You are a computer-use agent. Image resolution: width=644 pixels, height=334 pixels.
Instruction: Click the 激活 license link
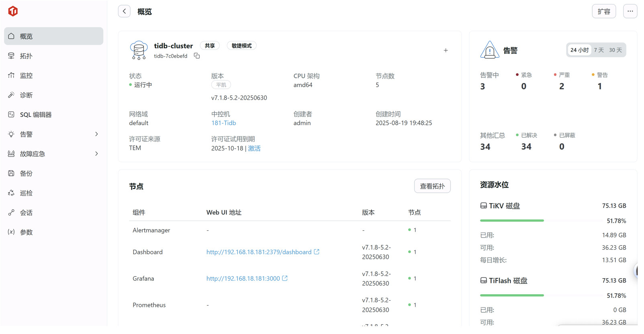coord(254,149)
